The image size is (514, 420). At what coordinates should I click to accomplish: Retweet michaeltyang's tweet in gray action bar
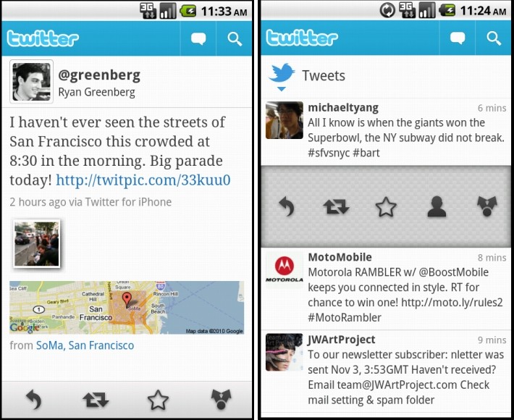click(336, 207)
